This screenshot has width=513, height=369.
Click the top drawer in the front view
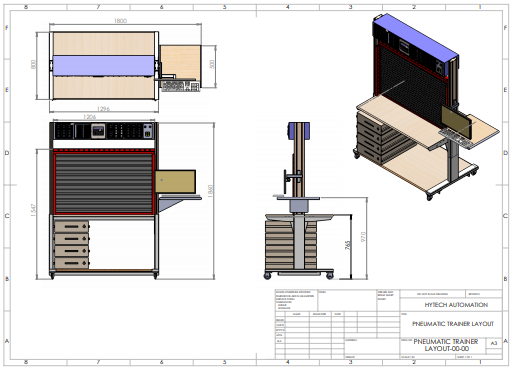pos(72,226)
